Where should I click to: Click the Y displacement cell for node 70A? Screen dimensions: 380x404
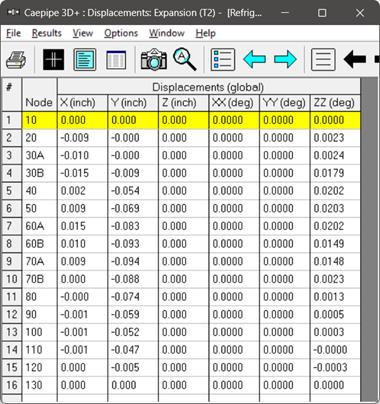pos(133,261)
